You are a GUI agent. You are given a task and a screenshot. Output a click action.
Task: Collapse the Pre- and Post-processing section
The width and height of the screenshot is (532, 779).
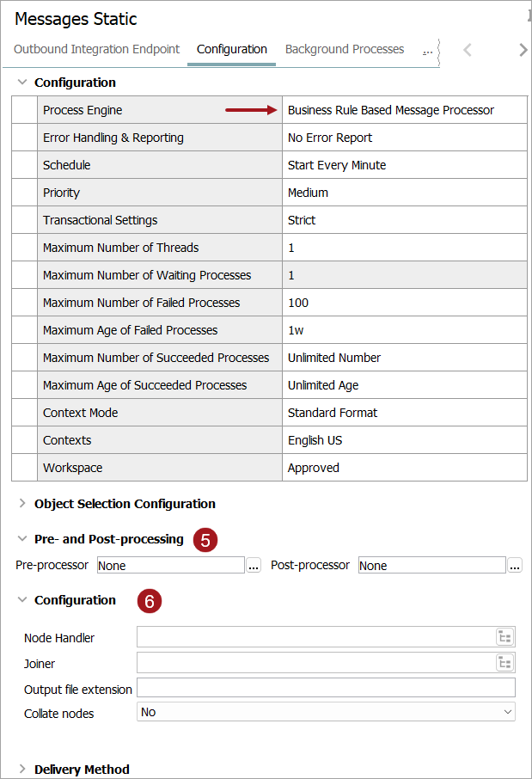click(22, 539)
